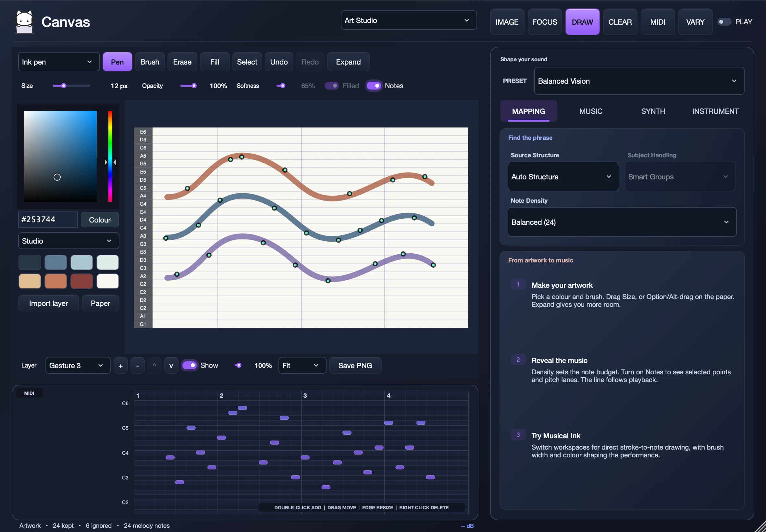Open the MIDI mode button
This screenshot has height=532, width=766.
pos(658,22)
